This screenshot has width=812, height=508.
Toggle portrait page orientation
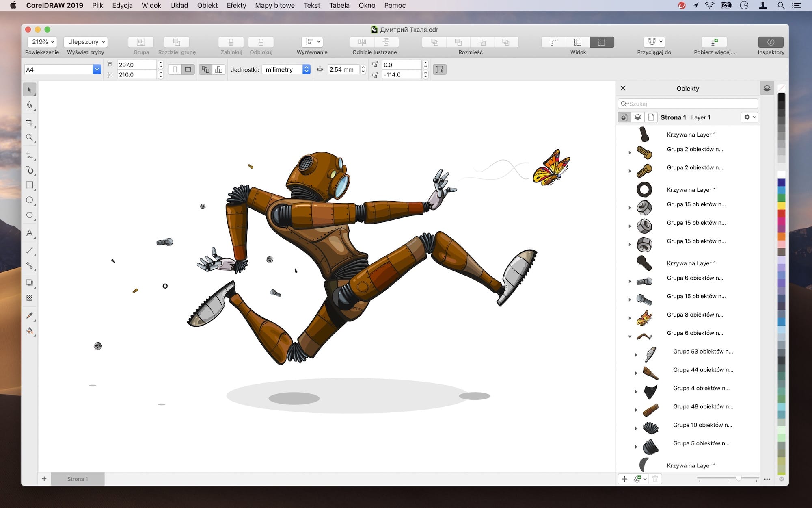tap(175, 69)
